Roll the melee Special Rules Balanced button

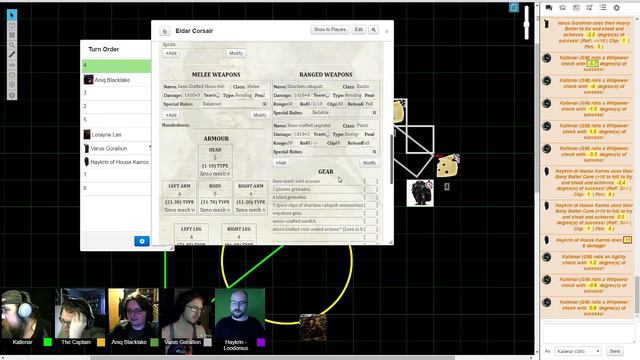click(x=265, y=104)
